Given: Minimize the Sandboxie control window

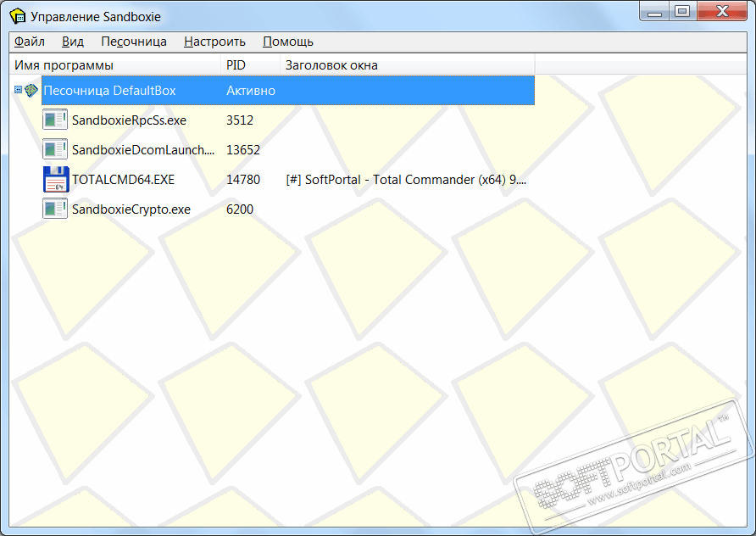Looking at the screenshot, I should (654, 12).
